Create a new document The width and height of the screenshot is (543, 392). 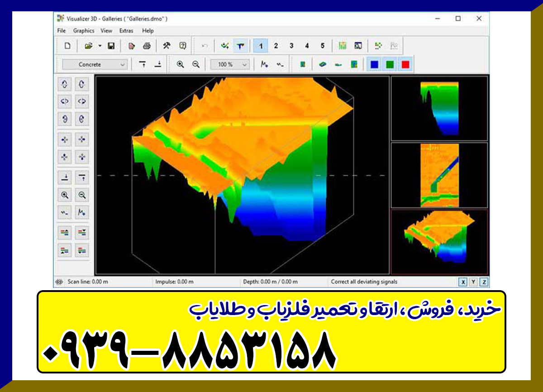click(68, 45)
